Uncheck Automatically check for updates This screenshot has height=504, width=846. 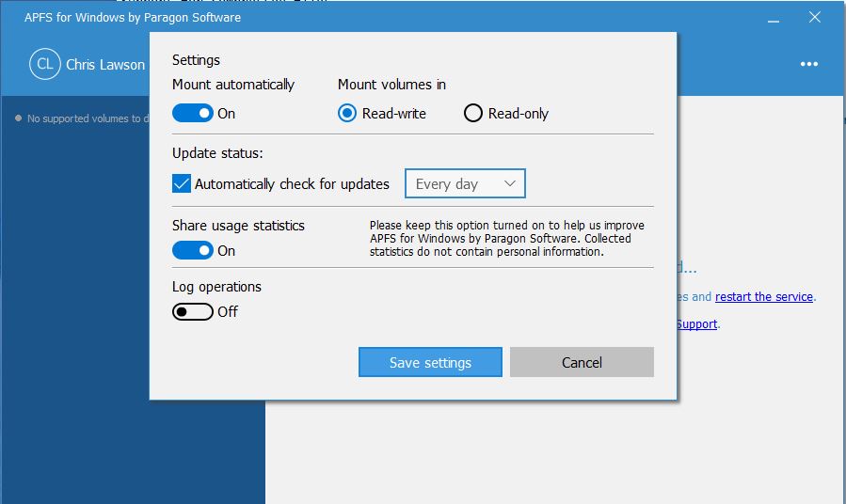click(182, 183)
